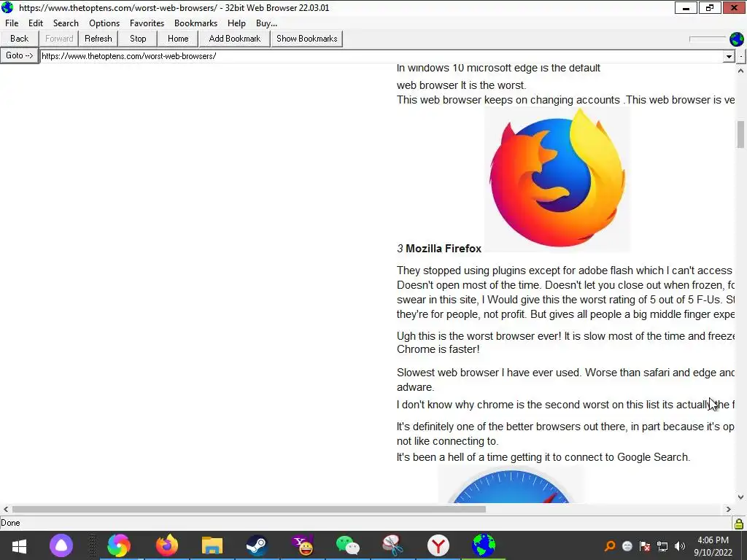
Task: Click the scroll-up arrow of vertical scrollbar
Action: [740, 71]
